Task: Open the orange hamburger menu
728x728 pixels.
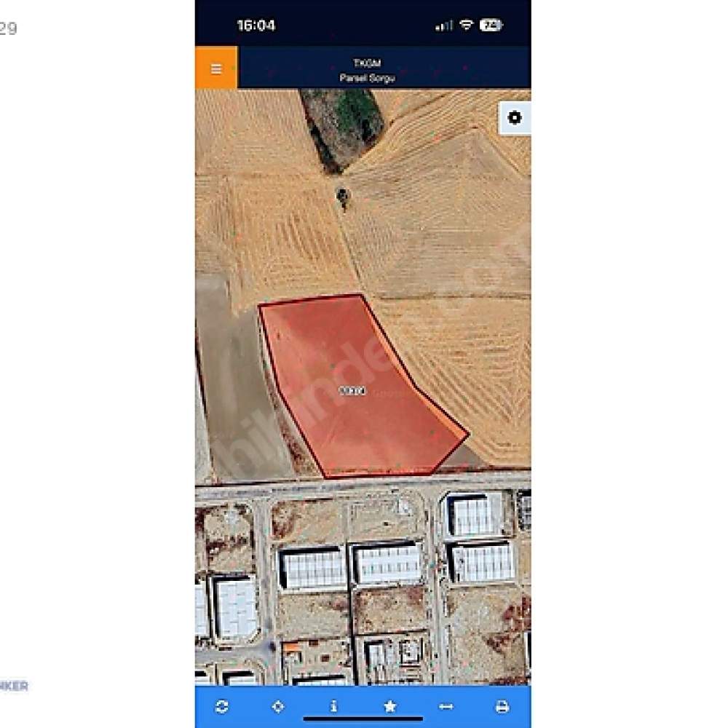Action: coord(216,68)
